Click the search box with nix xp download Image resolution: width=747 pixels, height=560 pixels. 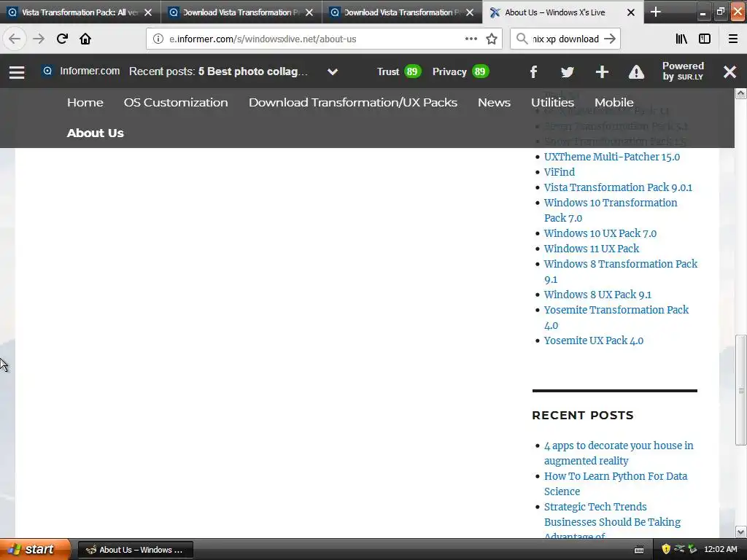(x=565, y=39)
